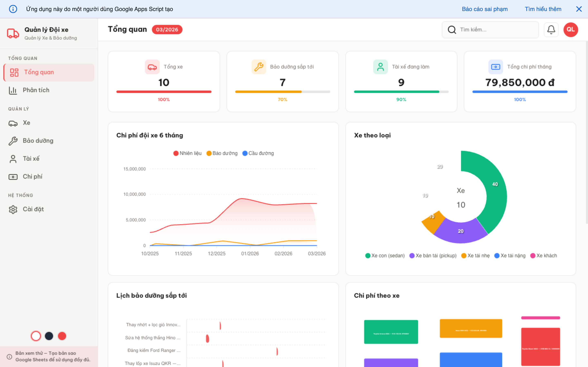Click the search magnifier icon
The image size is (588, 367).
(452, 30)
